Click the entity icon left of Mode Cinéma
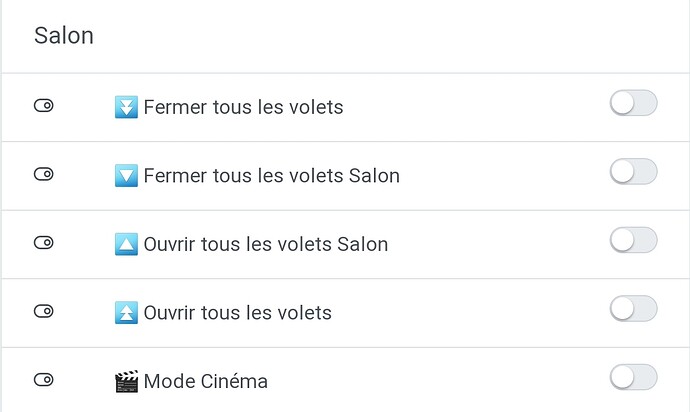 click(43, 380)
